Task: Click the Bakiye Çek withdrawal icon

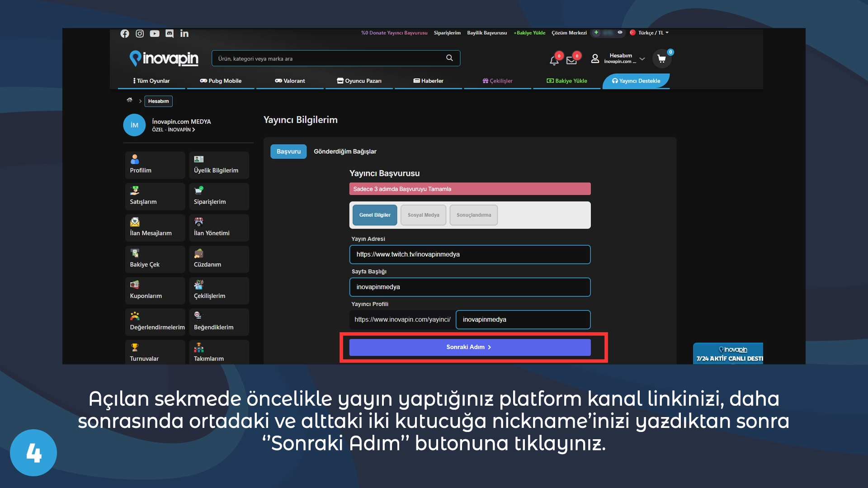Action: coord(135,253)
